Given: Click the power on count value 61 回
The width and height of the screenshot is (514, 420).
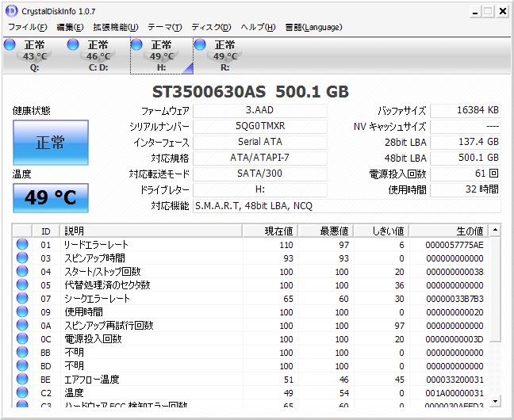Looking at the screenshot, I should (x=466, y=174).
